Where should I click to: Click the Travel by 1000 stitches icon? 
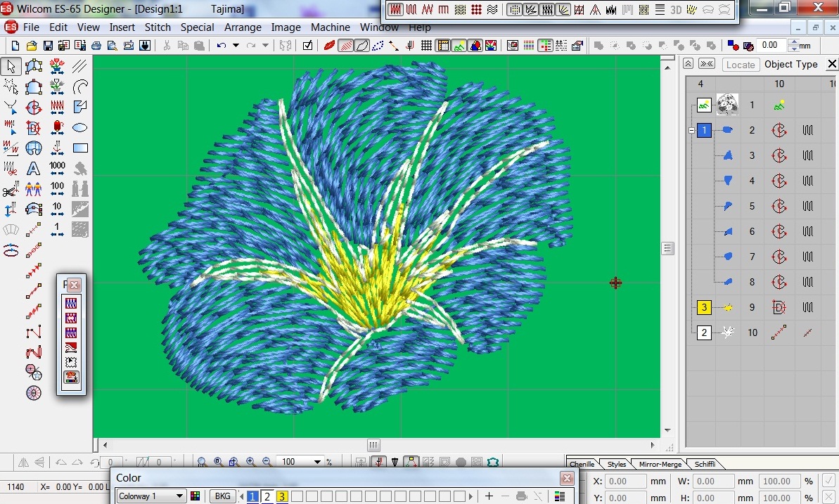(58, 169)
